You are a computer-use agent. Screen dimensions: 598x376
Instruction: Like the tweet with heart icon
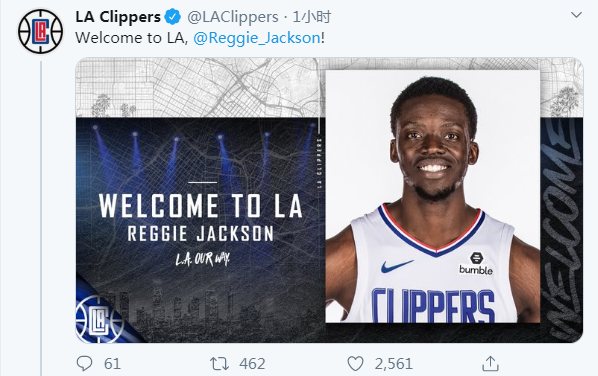(x=355, y=363)
